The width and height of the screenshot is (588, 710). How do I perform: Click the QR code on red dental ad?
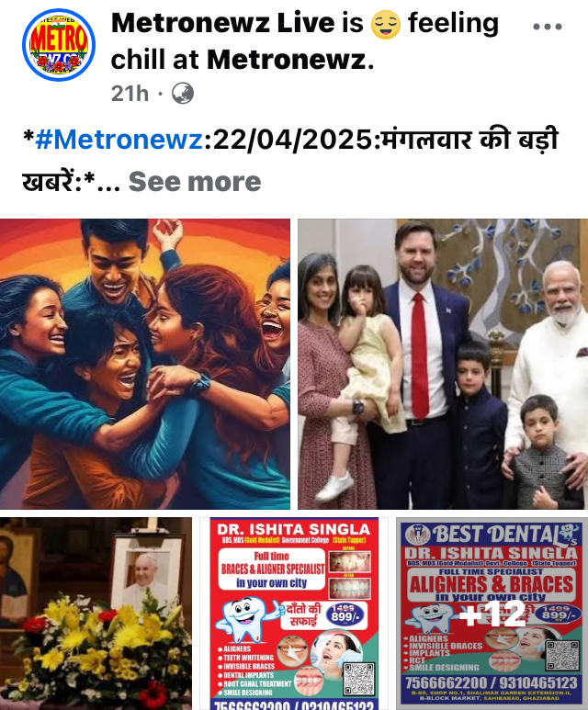pyautogui.click(x=359, y=679)
